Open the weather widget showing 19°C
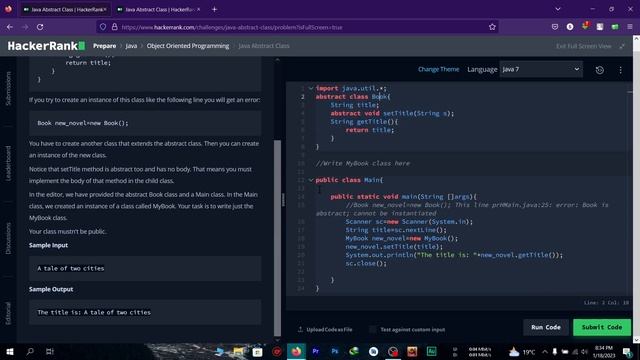This screenshot has height=360, width=640. click(522, 351)
